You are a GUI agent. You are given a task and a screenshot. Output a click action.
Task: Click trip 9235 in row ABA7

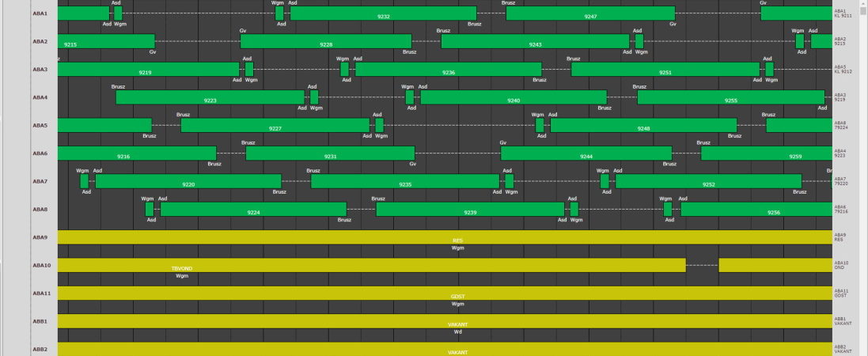pos(405,181)
